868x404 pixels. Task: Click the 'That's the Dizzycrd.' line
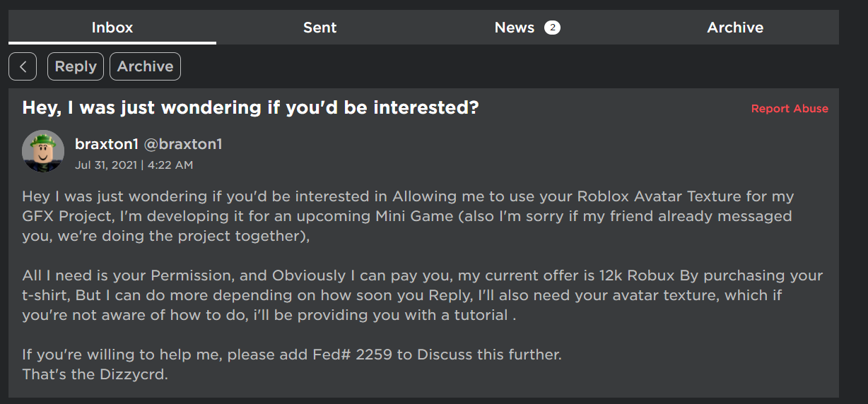click(95, 374)
